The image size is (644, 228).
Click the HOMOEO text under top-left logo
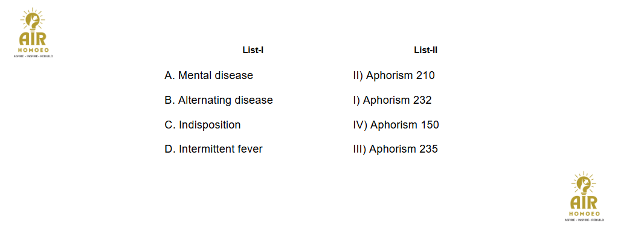coord(33,49)
